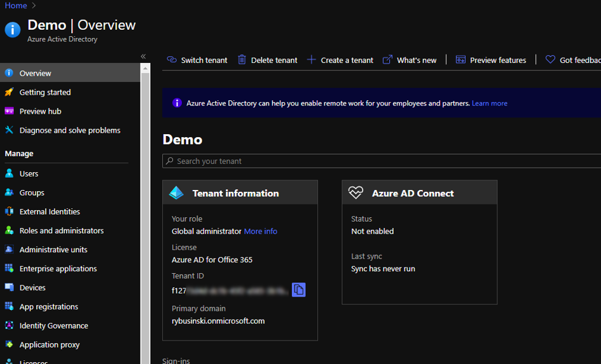601x364 pixels.
Task: Click the primary domain rybusinski.onmicrosoft.com
Action: point(218,321)
